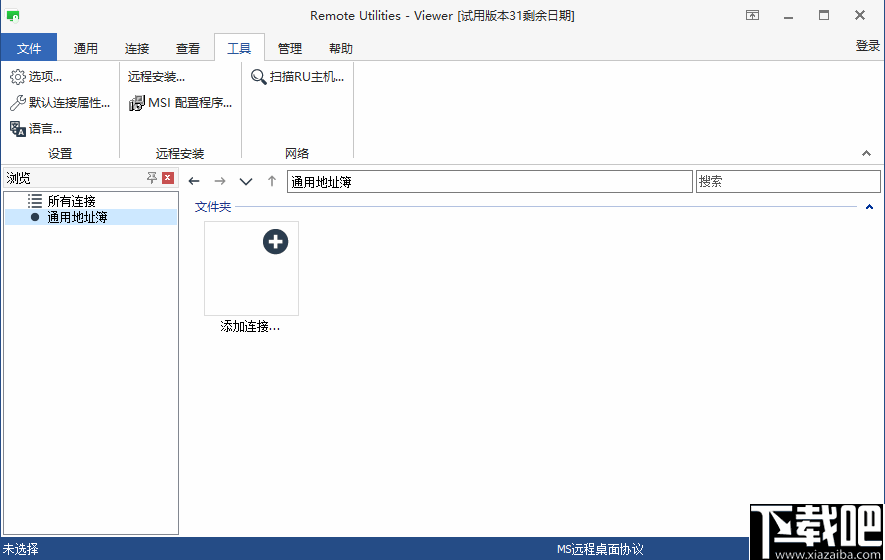Switch to the 管理 ribbon tab

(x=290, y=48)
